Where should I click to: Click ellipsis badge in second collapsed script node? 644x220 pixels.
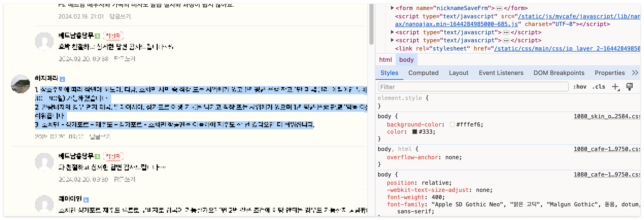pos(506,40)
